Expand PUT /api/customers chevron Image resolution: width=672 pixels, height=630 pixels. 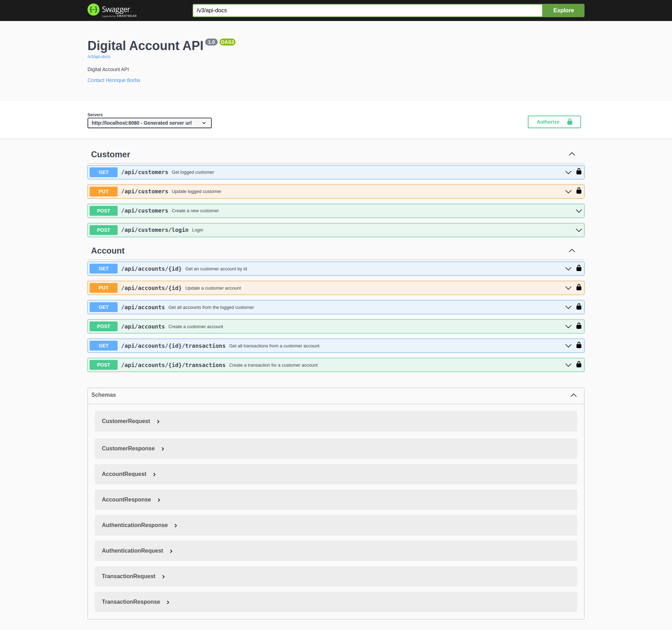568,192
